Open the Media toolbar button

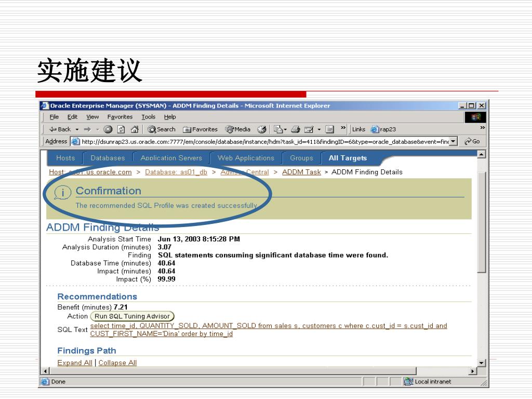click(x=238, y=129)
